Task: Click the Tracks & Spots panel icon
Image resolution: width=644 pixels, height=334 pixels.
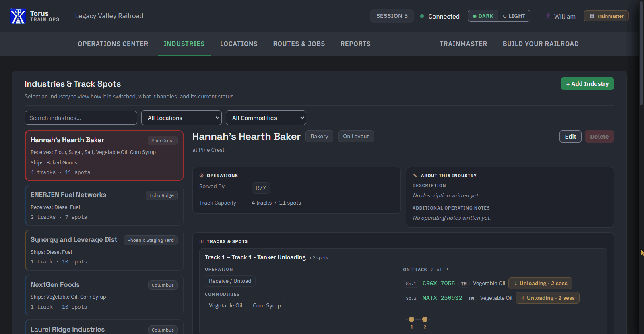Action: [x=202, y=241]
